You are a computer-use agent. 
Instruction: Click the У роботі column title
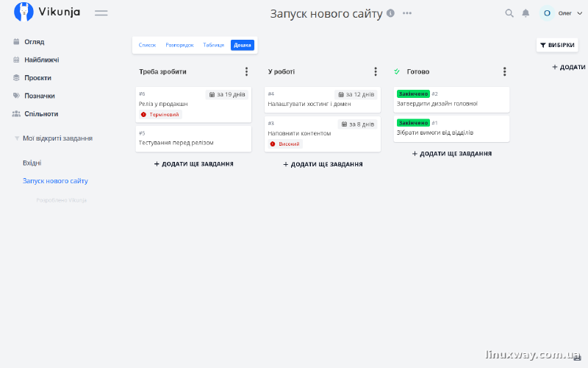point(282,71)
